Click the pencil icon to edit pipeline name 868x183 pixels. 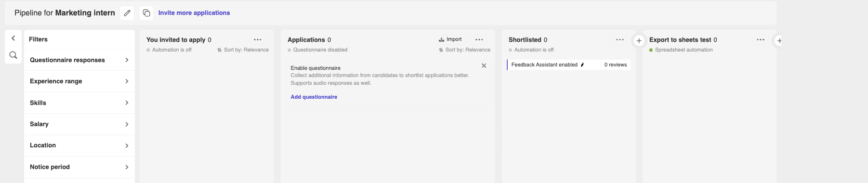[127, 13]
